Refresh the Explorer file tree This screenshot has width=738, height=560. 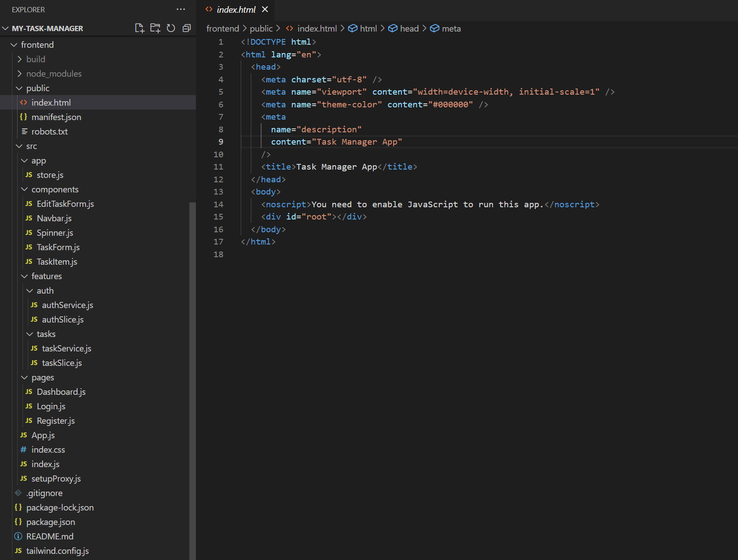click(x=171, y=28)
